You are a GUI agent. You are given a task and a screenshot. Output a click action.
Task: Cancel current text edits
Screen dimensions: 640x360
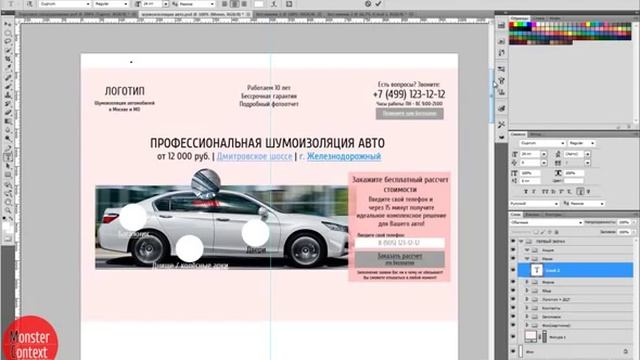368,4
